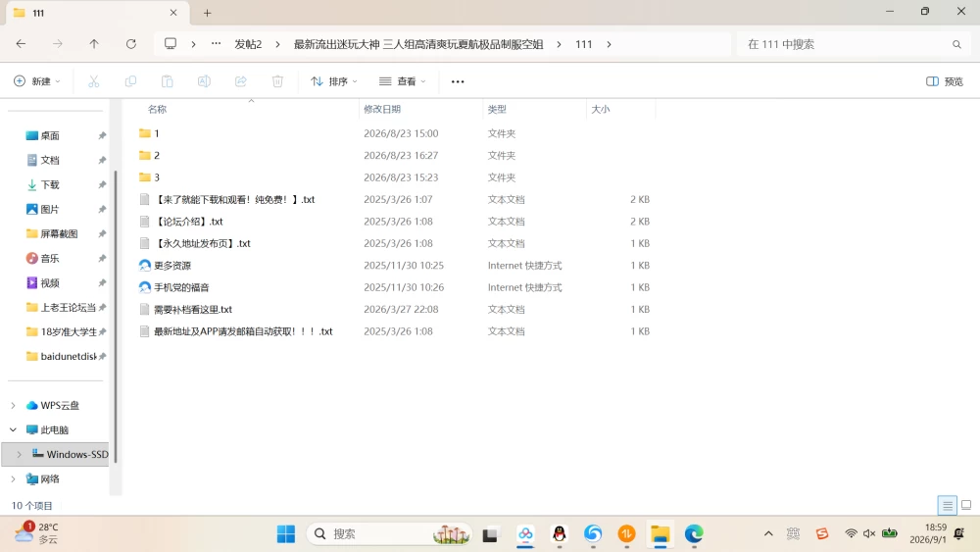Switch to details view via status bar icon
This screenshot has height=552, width=980.
[948, 505]
